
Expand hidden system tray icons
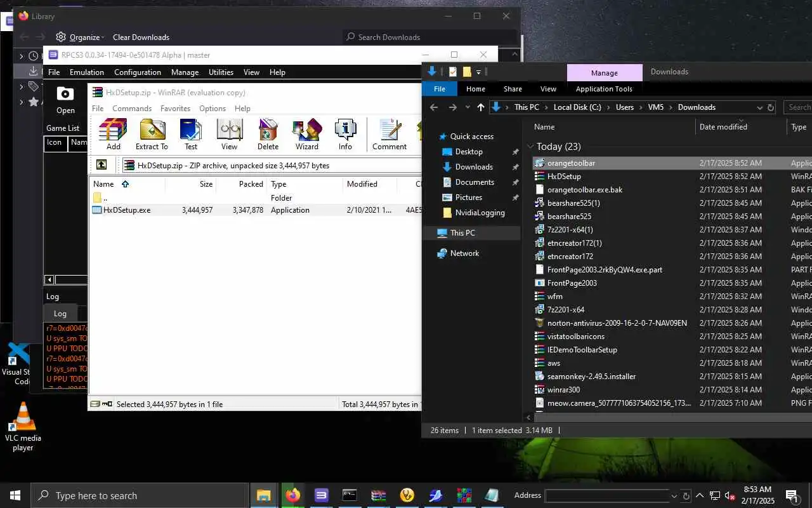click(x=700, y=495)
